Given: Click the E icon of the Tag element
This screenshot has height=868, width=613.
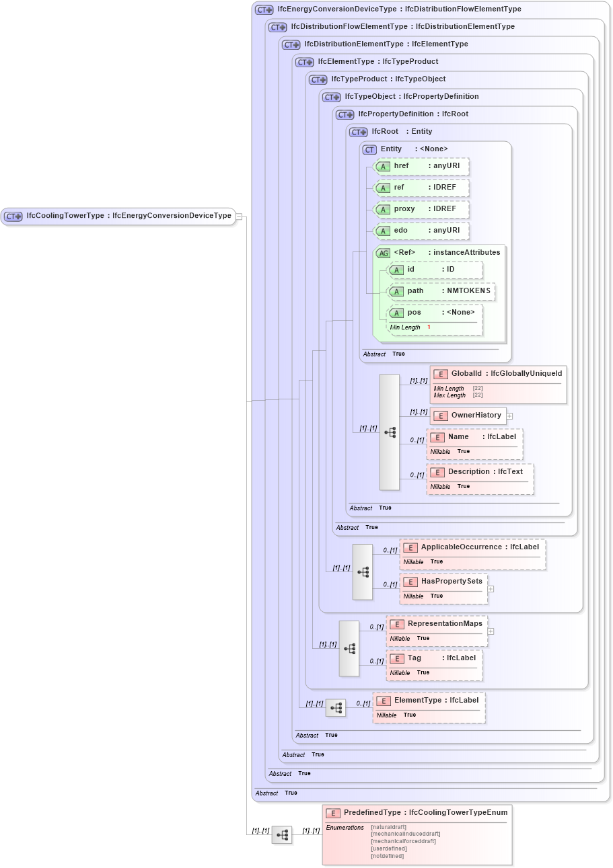Looking at the screenshot, I should point(397,658).
